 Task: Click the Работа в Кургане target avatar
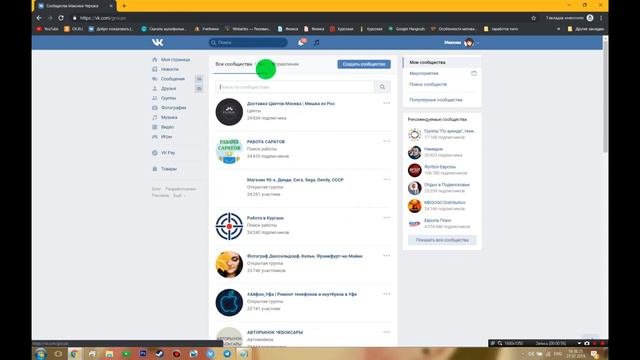point(229,226)
